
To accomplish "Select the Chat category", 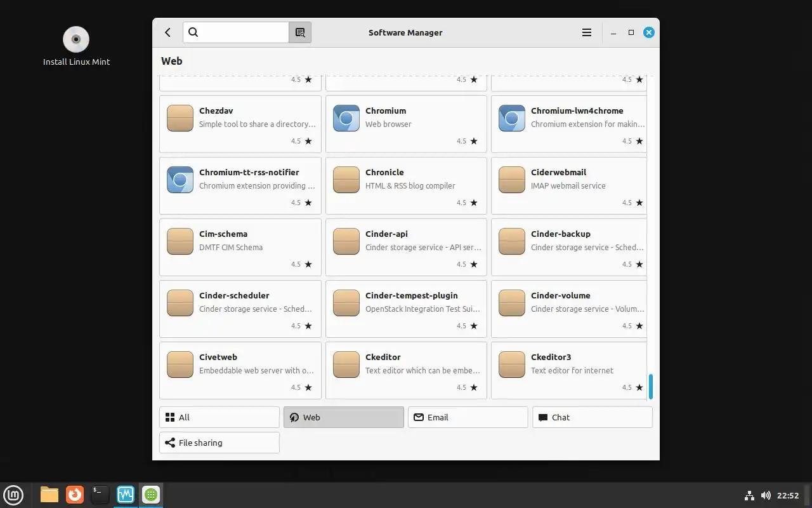I will [593, 417].
